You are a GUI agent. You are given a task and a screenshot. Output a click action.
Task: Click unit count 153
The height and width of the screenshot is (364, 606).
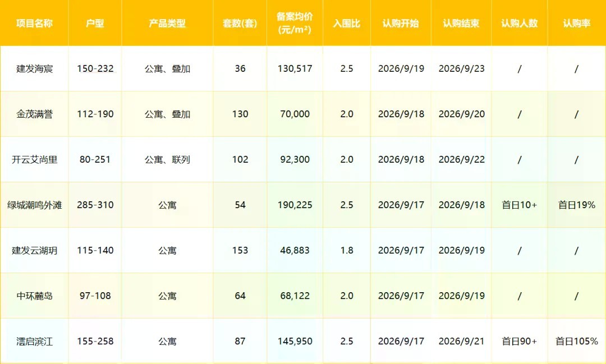pos(240,250)
